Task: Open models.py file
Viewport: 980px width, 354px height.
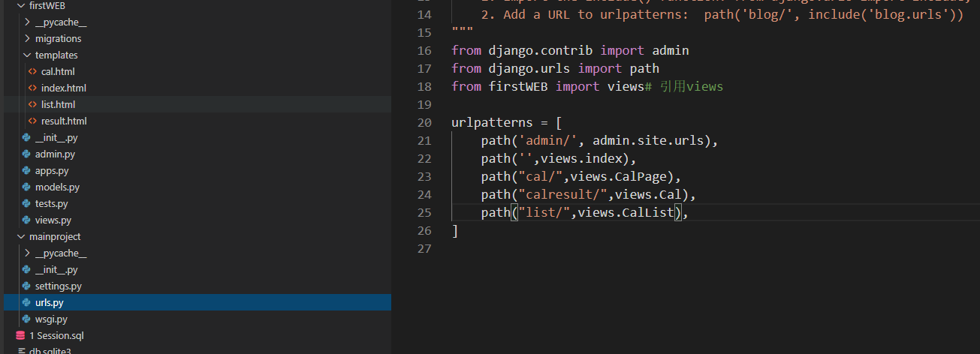Action: 57,187
